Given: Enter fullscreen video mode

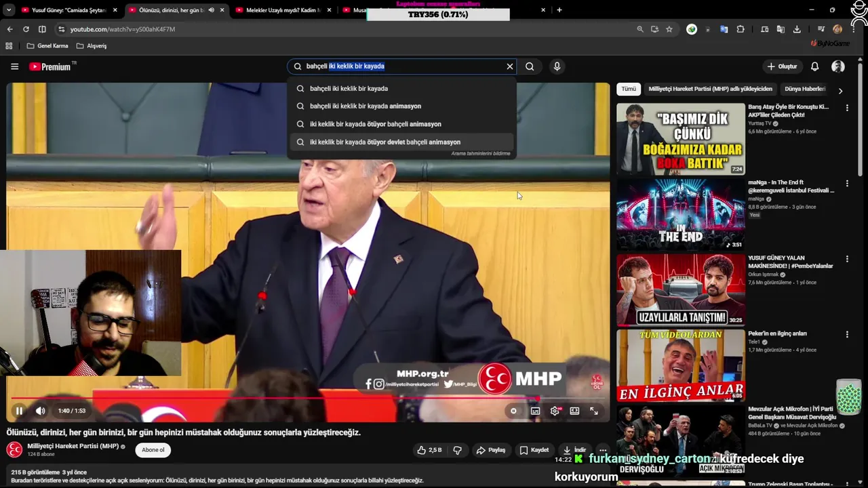Looking at the screenshot, I should click(x=594, y=411).
